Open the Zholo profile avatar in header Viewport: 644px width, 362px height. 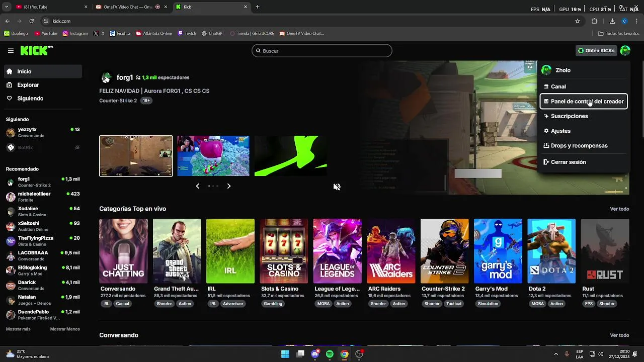point(625,50)
